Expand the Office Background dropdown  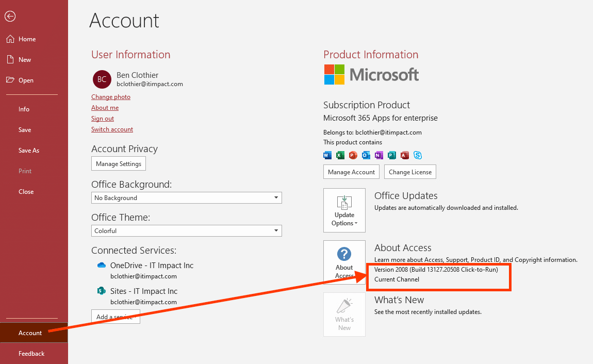pyautogui.click(x=187, y=197)
